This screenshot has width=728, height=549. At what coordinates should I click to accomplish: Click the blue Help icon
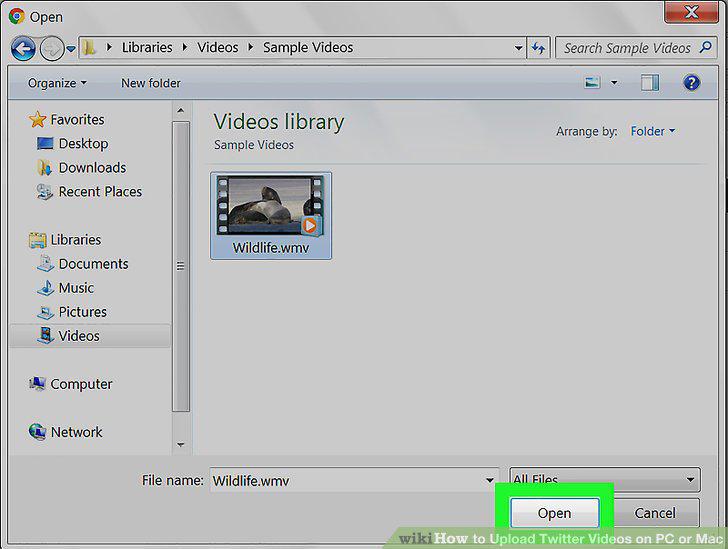(x=691, y=83)
